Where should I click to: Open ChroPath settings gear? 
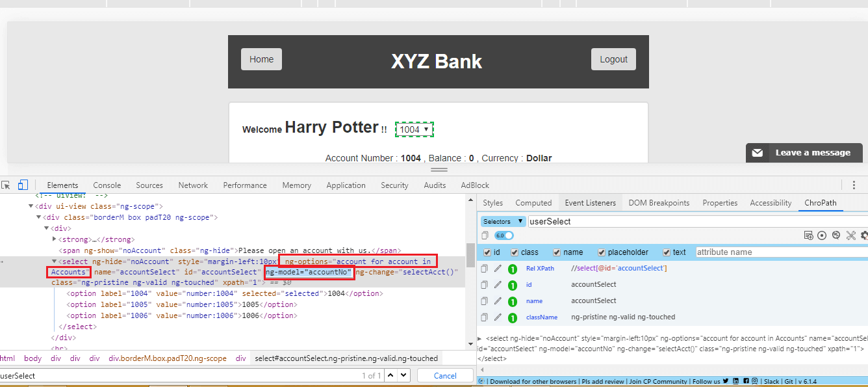[x=864, y=235]
